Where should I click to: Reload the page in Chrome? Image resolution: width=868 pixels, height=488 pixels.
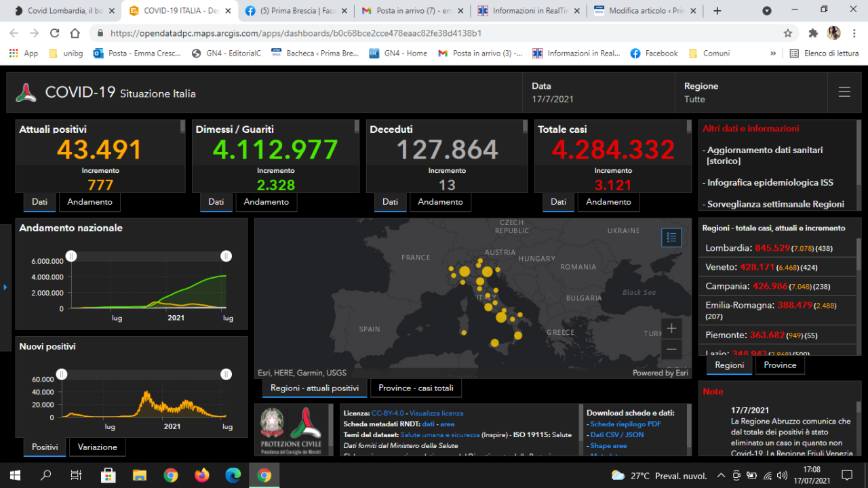click(55, 33)
